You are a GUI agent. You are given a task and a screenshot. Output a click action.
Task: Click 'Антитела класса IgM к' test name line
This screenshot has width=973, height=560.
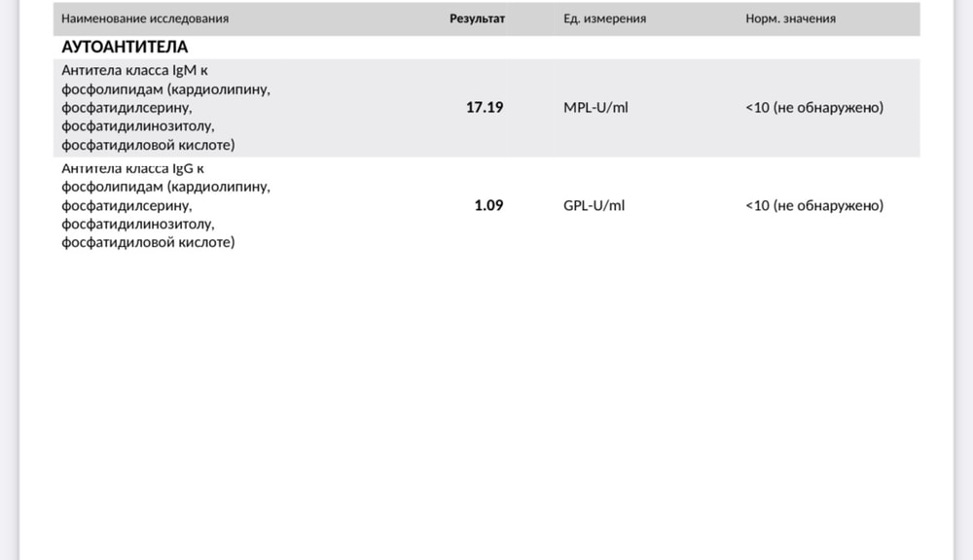tap(134, 70)
